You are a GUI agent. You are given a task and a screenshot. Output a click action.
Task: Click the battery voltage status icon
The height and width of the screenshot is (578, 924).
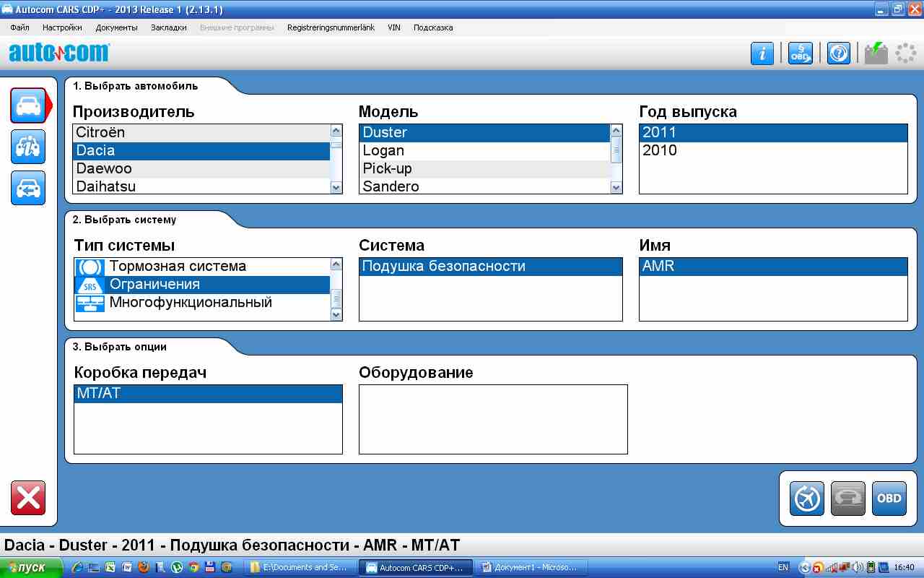tap(876, 53)
